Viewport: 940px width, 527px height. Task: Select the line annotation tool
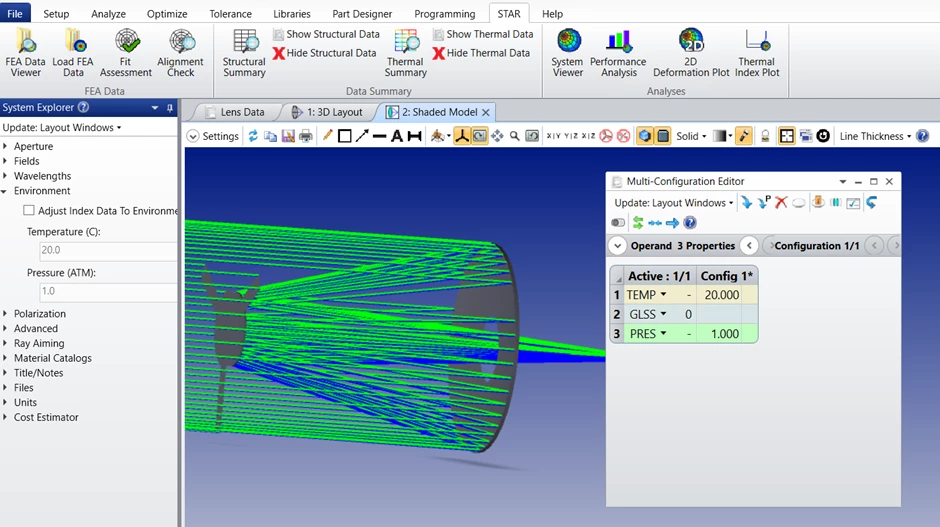[x=379, y=136]
